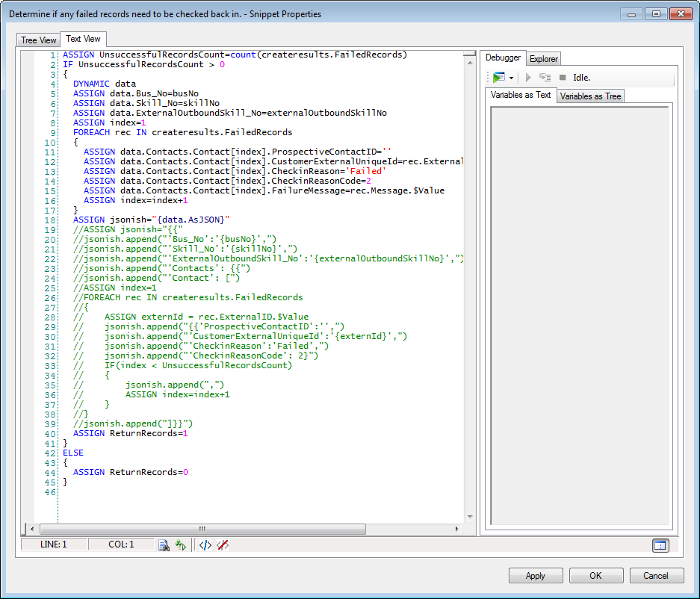Image resolution: width=700 pixels, height=599 pixels.
Task: Open the debug run options dropdown arrow
Action: (511, 78)
